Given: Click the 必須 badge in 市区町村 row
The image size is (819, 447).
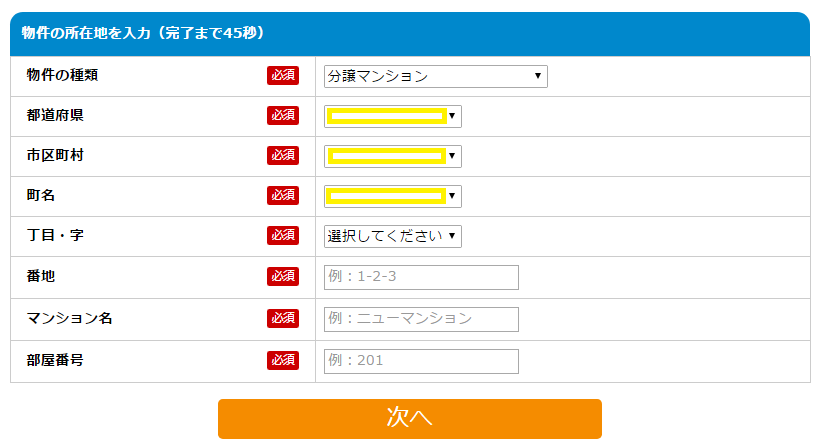Looking at the screenshot, I should click(283, 155).
